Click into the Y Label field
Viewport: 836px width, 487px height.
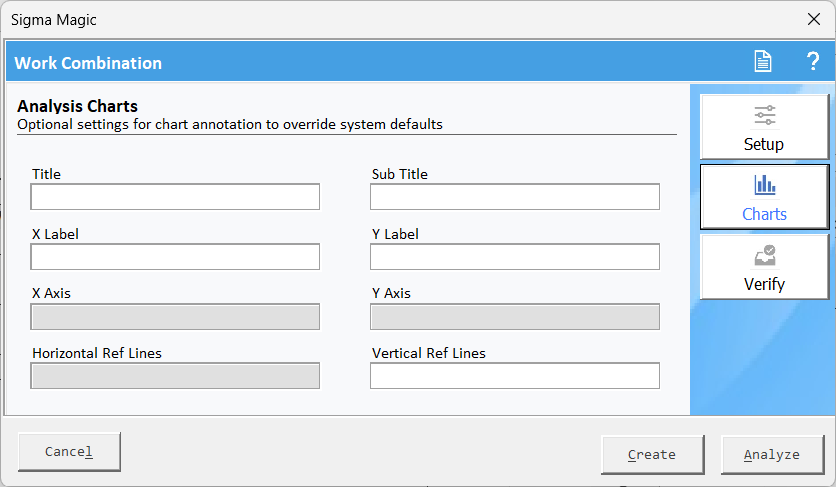click(515, 257)
